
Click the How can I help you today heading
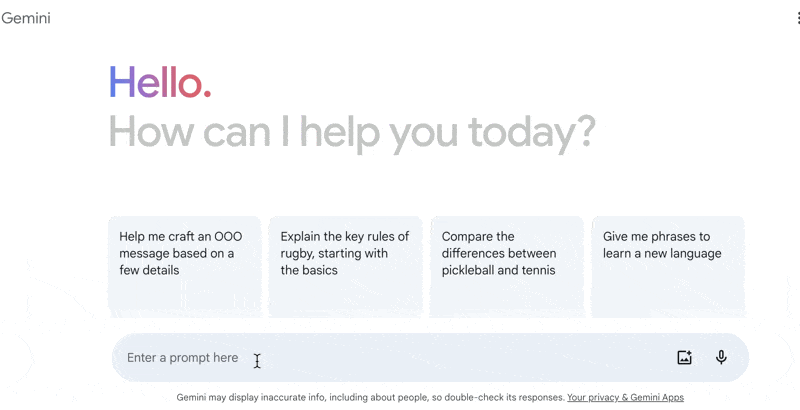point(352,133)
